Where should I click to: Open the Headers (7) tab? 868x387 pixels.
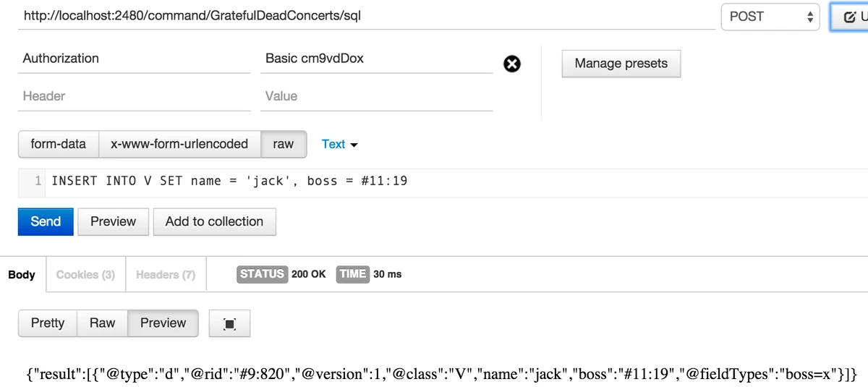[x=166, y=274]
